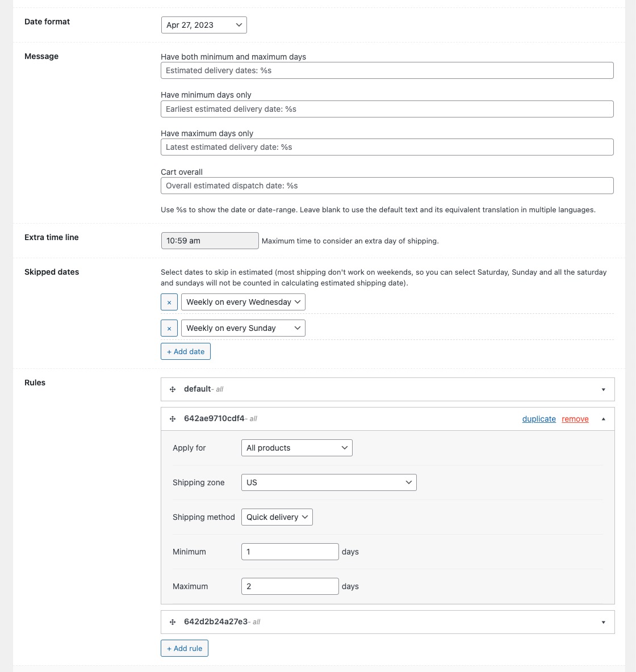Screen dimensions: 636x672
Task: Open the Apply for products dropdown
Action: point(296,448)
